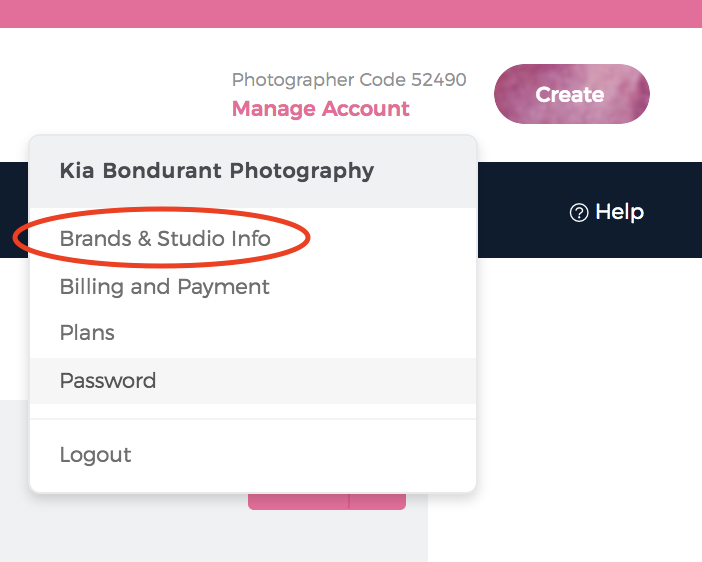Select Brands & Studio Info menu item

165,239
